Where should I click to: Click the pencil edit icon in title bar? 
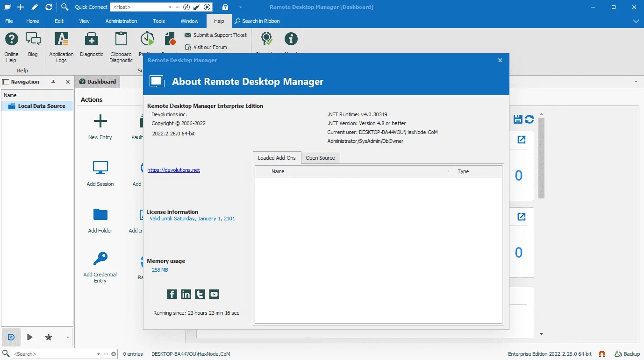pos(35,7)
